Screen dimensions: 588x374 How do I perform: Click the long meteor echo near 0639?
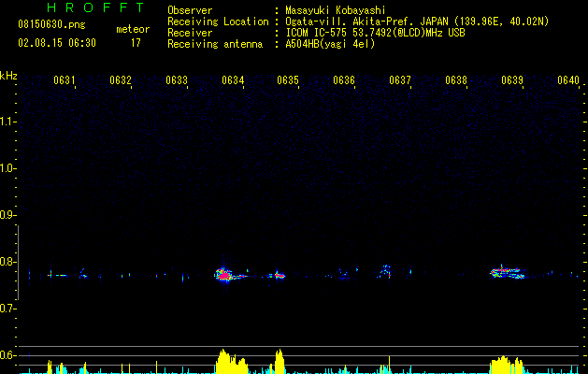tap(507, 273)
